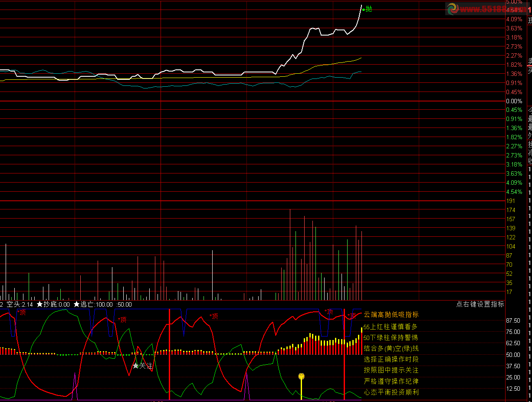532x402 pixels.
Task: Click the 点右键设置指标 label
Action: [x=480, y=304]
